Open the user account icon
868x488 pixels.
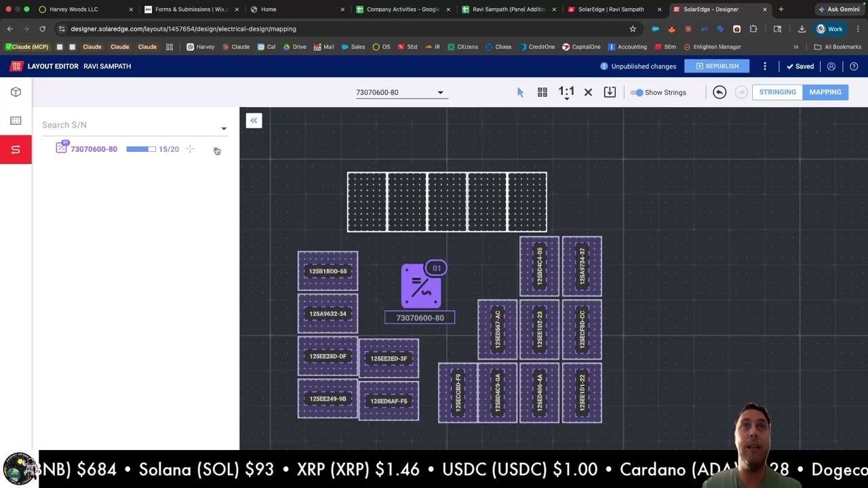point(831,66)
